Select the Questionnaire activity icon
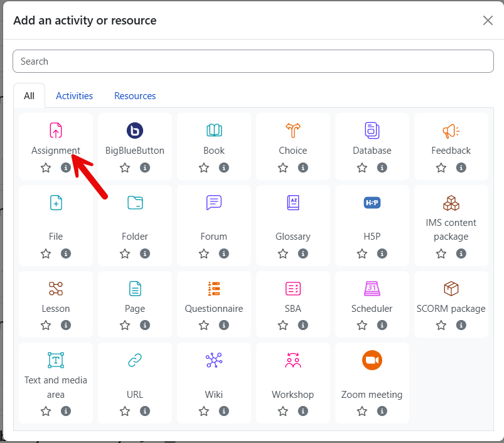 [x=214, y=289]
